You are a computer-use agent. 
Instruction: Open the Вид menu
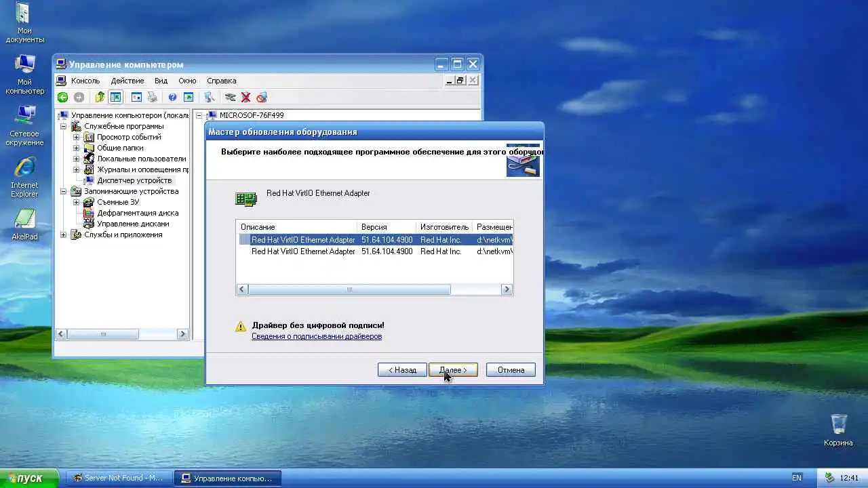click(161, 81)
